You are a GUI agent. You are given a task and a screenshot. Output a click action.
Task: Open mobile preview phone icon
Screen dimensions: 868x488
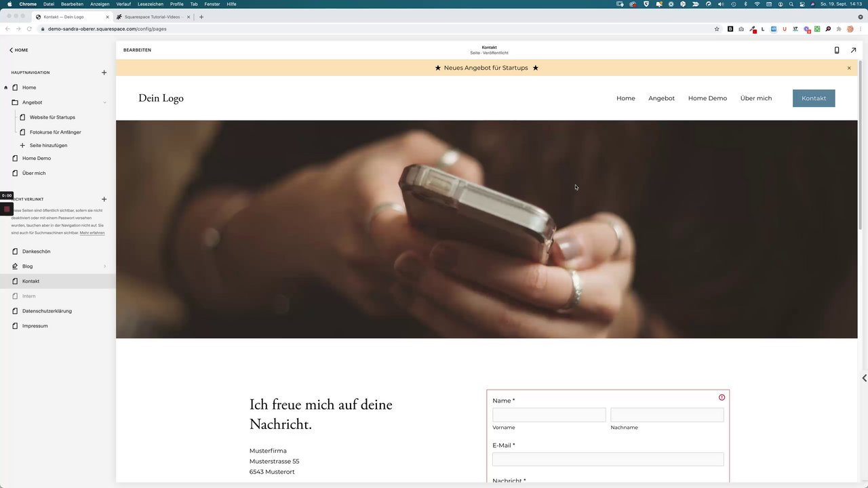836,50
